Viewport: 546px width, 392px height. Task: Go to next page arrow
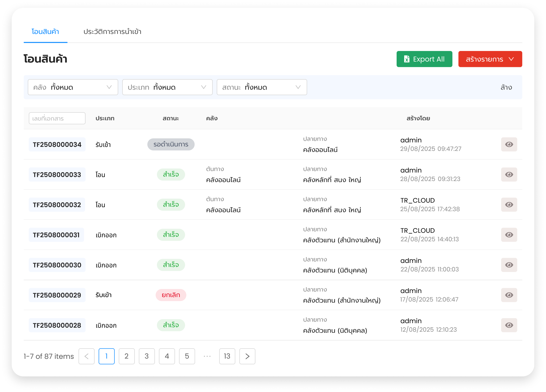[x=247, y=356]
